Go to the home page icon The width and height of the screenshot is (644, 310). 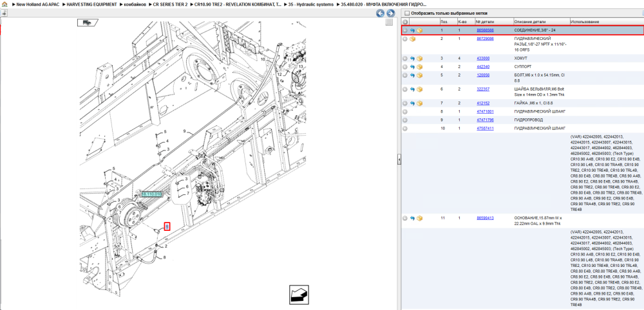point(5,4)
